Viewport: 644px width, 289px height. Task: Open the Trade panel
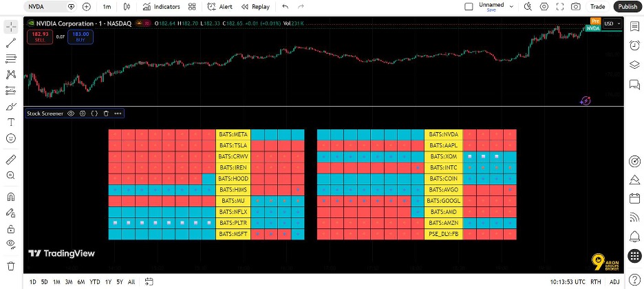pyautogui.click(x=598, y=7)
